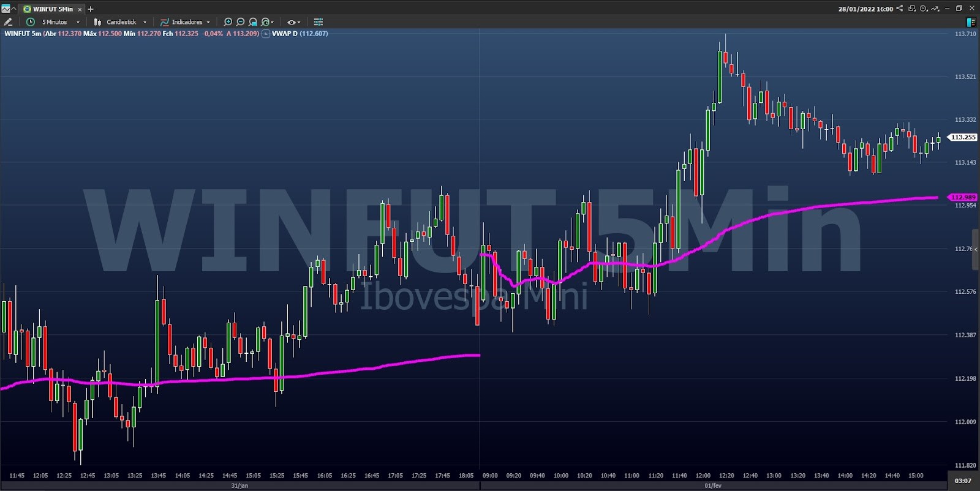Select the pencil drawing tool
Screen dimensions: 980x491
[8, 22]
